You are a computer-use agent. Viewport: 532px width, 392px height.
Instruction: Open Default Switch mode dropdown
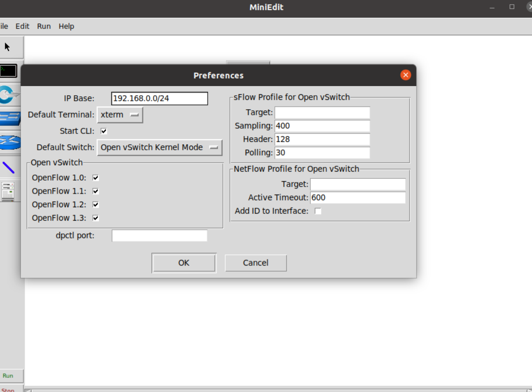tap(160, 147)
